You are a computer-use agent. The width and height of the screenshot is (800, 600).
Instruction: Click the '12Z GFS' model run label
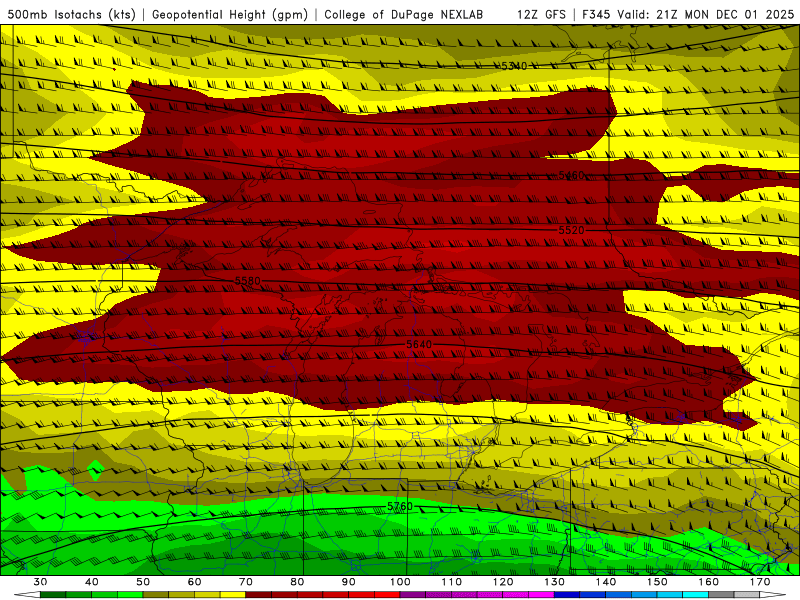[541, 15]
